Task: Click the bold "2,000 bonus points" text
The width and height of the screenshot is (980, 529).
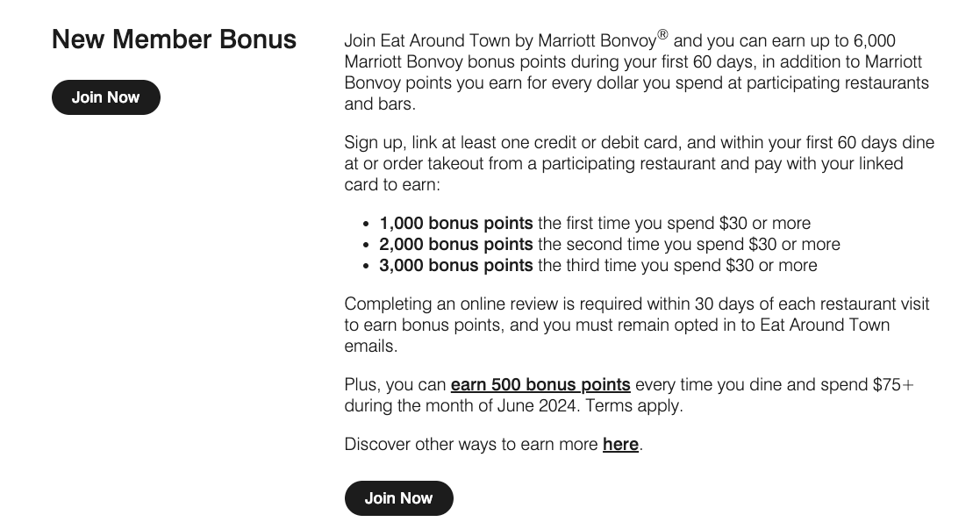Action: click(455, 244)
